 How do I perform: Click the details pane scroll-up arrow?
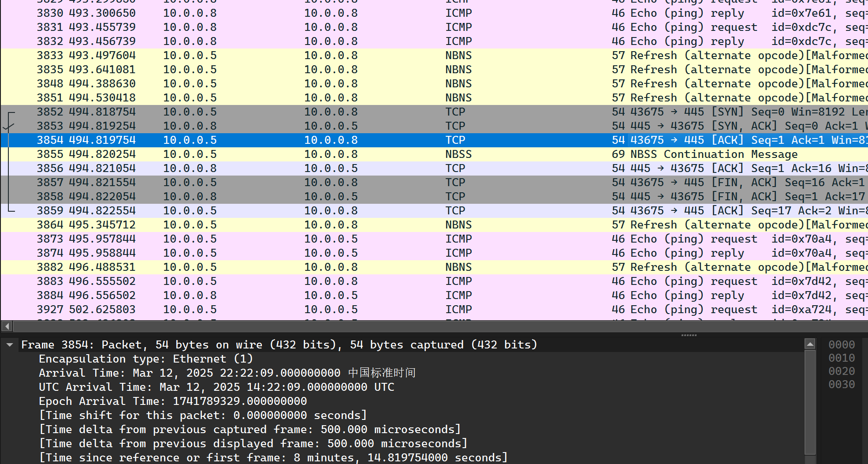click(810, 344)
